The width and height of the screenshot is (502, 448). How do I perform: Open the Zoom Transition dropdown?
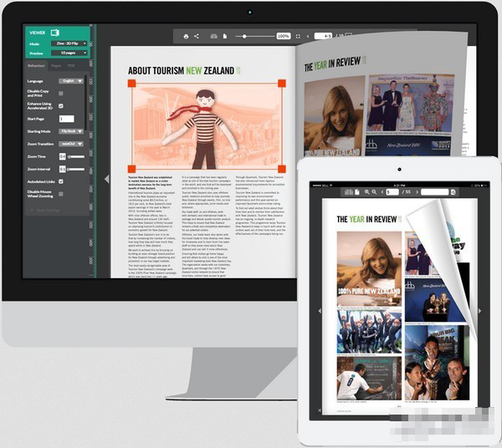pyautogui.click(x=71, y=144)
